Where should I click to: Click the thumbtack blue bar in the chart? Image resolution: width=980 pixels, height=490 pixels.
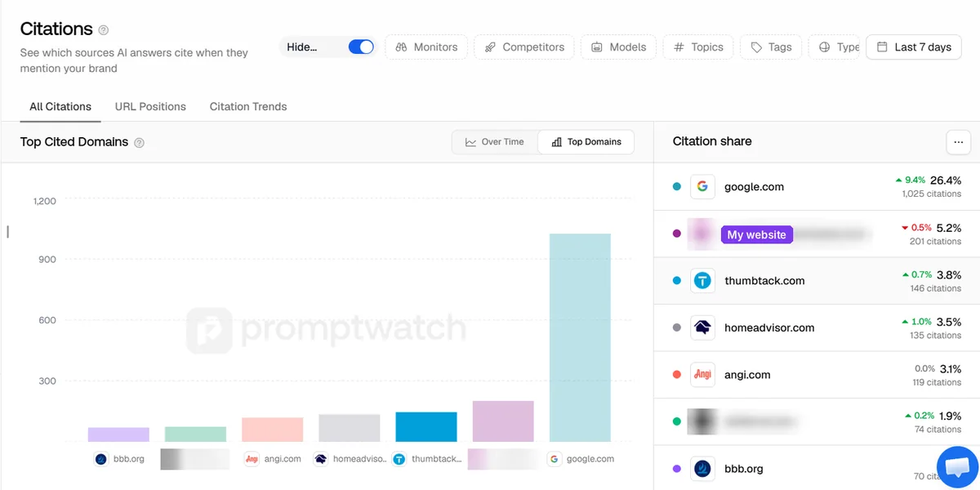click(x=426, y=427)
